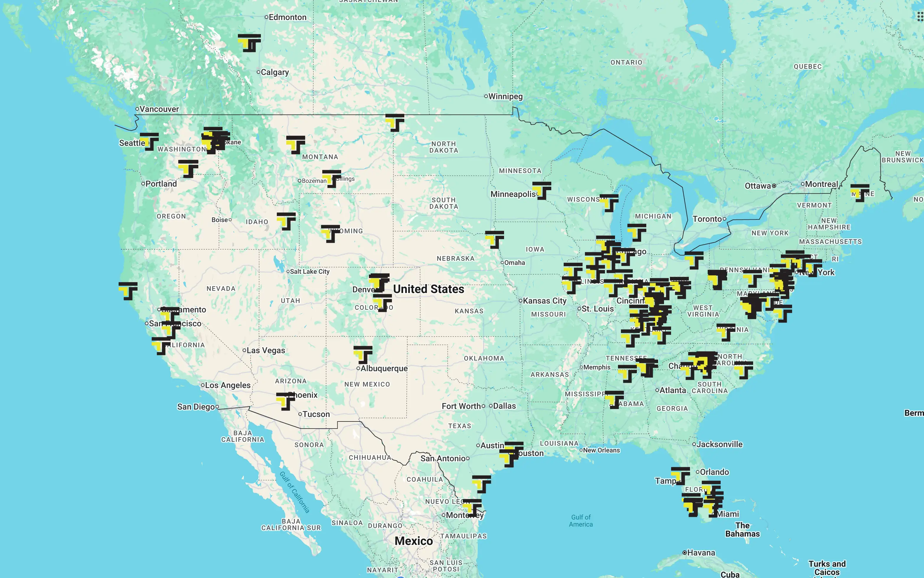Select the marker between Edmonton and Calgary
Screen dimensions: 924x578
click(249, 43)
